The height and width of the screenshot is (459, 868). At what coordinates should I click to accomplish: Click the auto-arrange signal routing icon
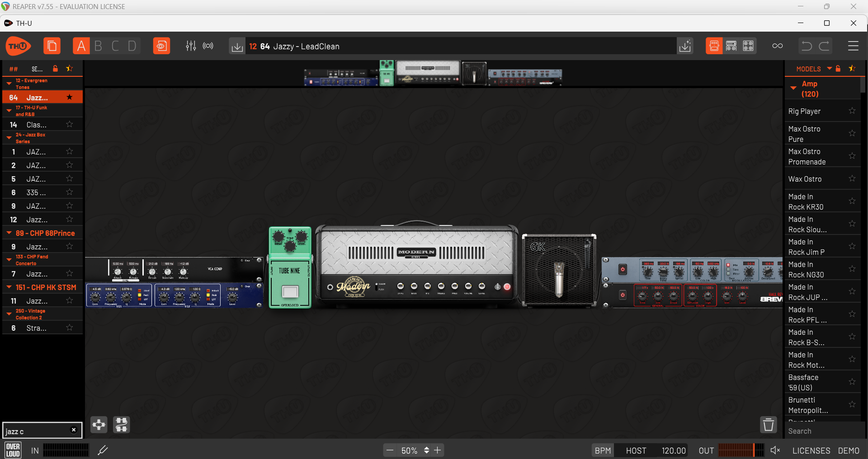[122, 425]
